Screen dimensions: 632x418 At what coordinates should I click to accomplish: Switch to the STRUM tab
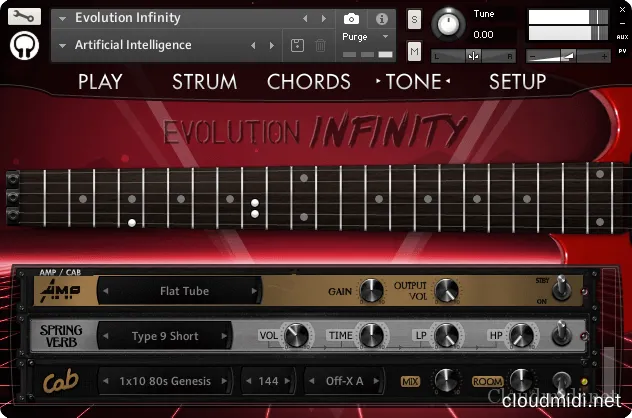coord(204,82)
